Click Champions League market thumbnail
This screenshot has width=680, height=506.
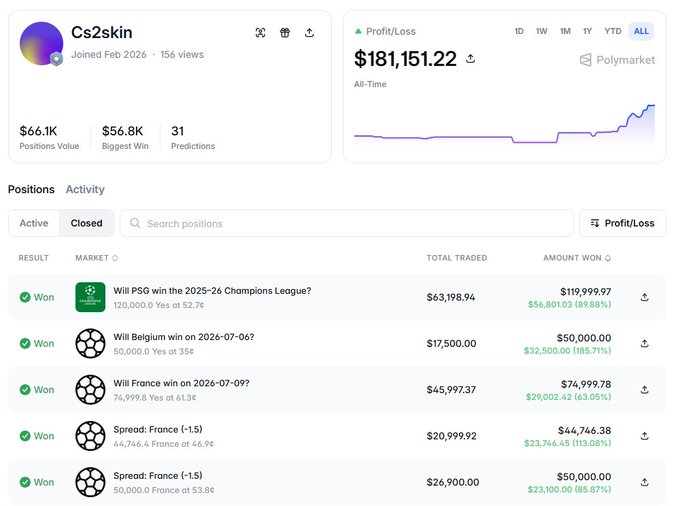tap(90, 297)
